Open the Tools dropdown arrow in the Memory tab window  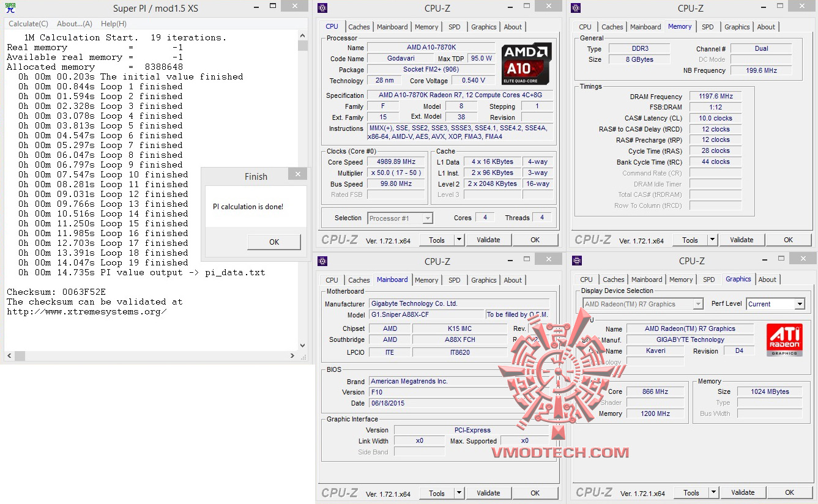coord(712,240)
